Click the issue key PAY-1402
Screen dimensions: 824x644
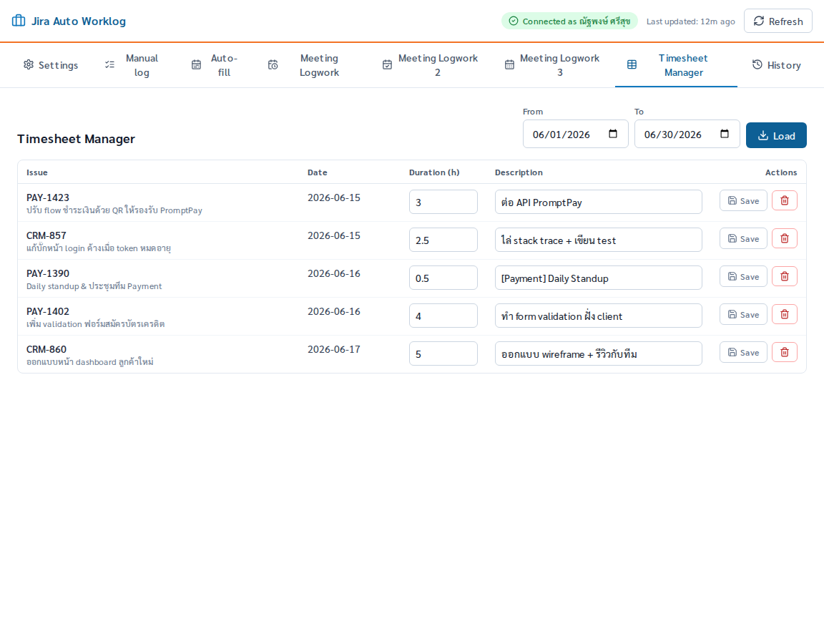(48, 311)
